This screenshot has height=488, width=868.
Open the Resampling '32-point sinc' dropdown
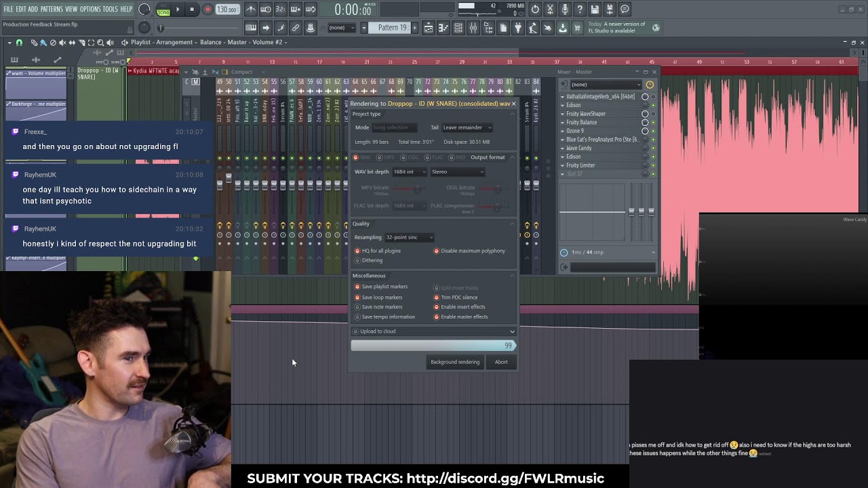point(409,237)
